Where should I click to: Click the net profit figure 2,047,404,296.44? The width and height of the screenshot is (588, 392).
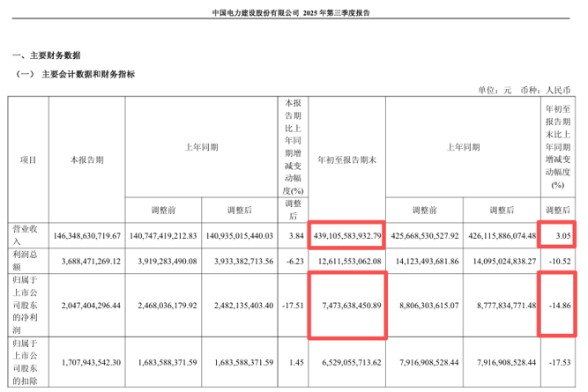[88, 304]
